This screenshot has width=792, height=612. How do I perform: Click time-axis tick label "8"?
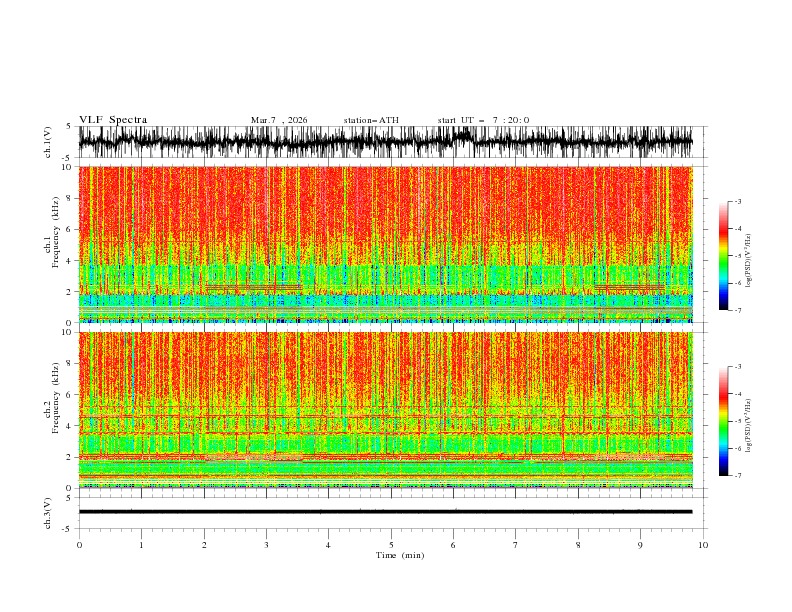pos(578,545)
